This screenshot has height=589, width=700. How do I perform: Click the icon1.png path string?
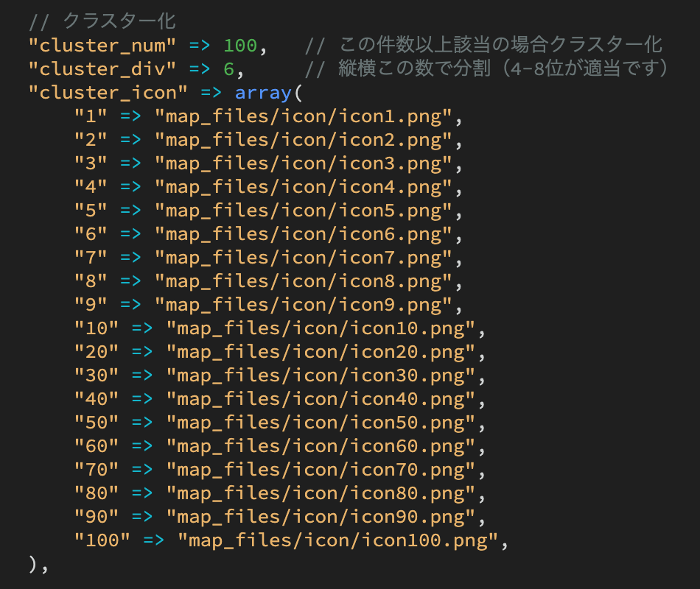(303, 116)
